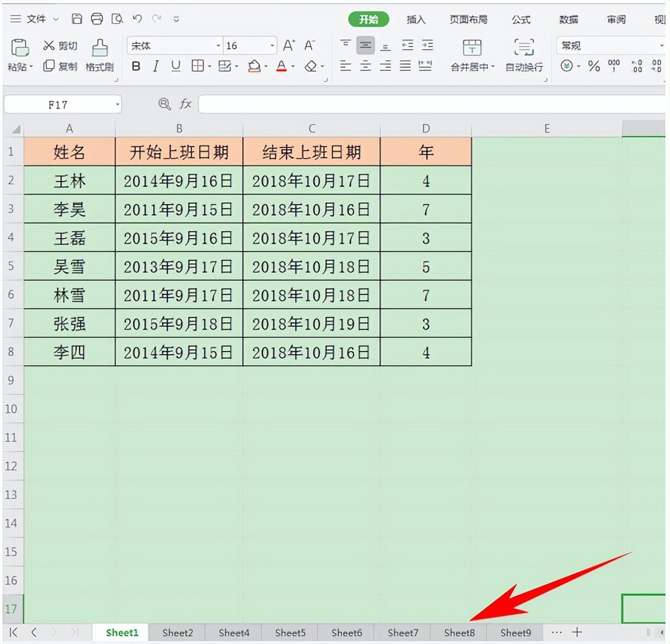Click the Fill Color bucket
The width and height of the screenshot is (670, 644).
254,66
